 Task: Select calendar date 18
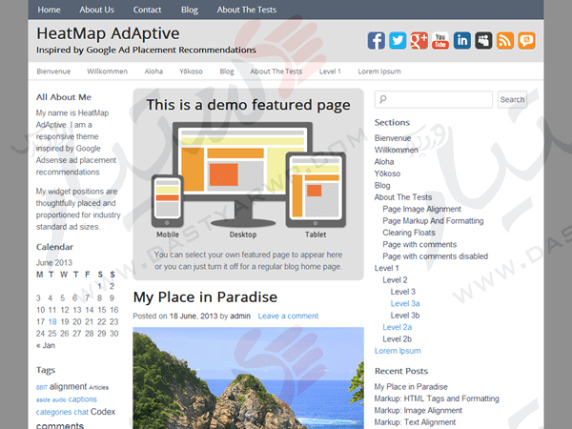click(x=53, y=322)
